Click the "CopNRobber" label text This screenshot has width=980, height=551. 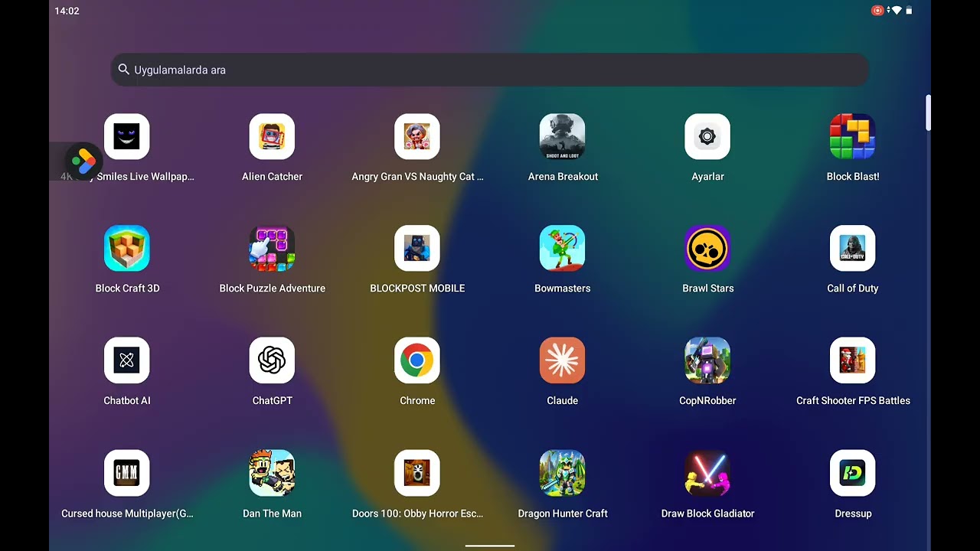707,401
